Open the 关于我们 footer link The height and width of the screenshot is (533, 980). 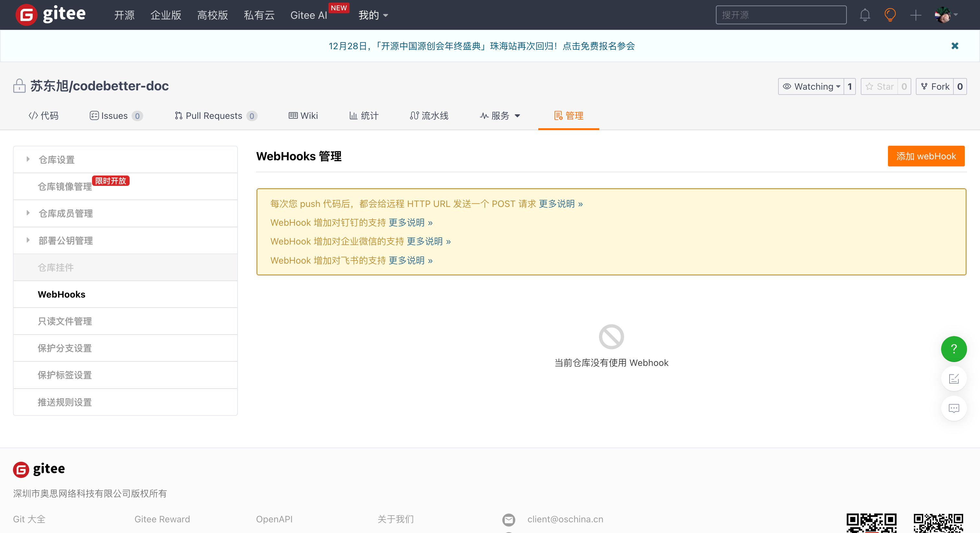pyautogui.click(x=396, y=519)
